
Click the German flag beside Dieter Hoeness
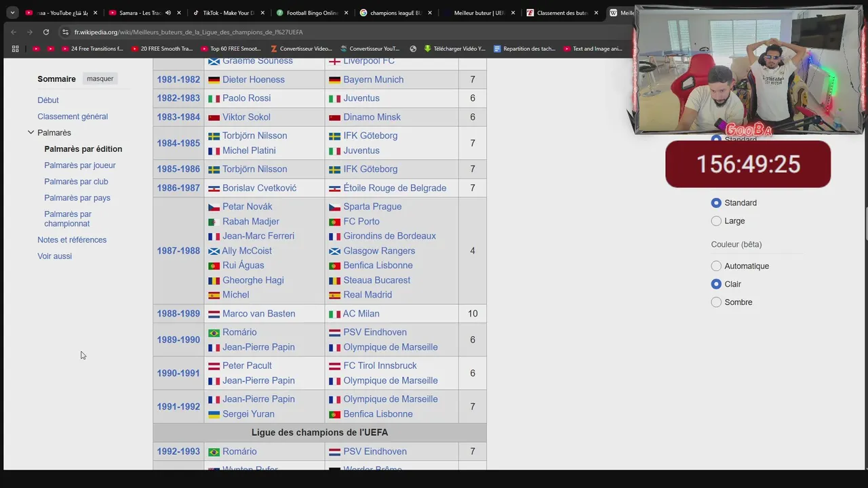point(214,80)
